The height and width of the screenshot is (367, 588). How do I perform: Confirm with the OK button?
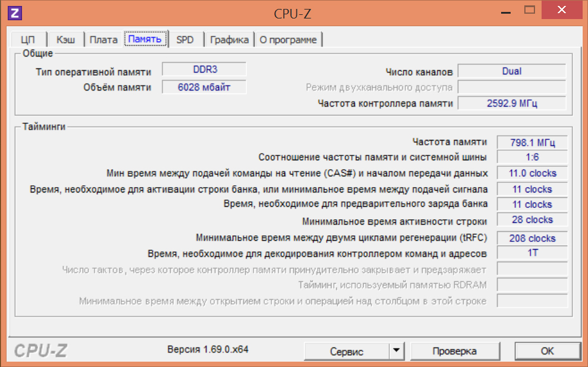point(548,352)
